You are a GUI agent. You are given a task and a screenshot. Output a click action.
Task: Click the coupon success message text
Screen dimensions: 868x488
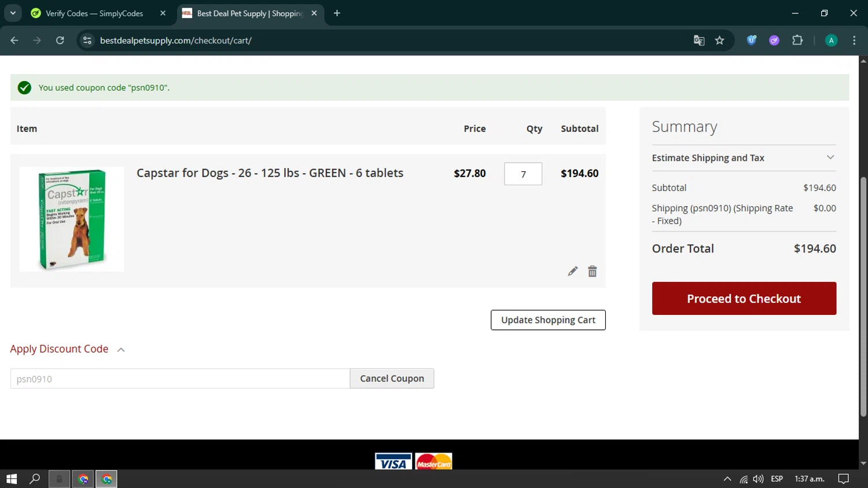(104, 88)
